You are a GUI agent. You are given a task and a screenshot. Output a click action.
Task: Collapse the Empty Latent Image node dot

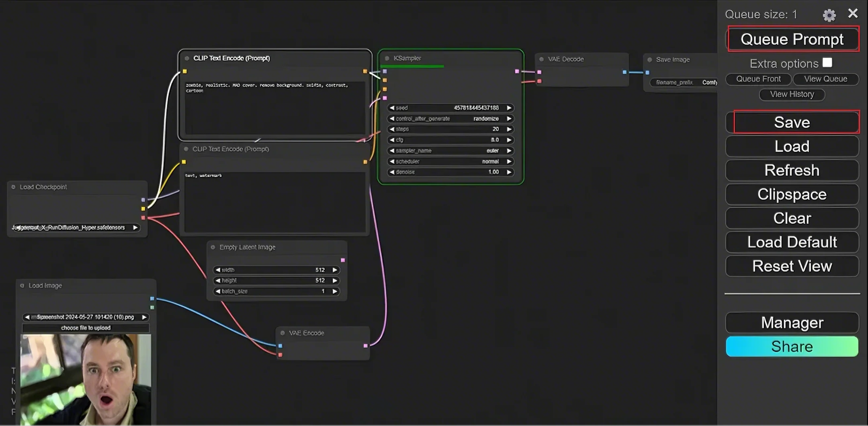tap(213, 247)
